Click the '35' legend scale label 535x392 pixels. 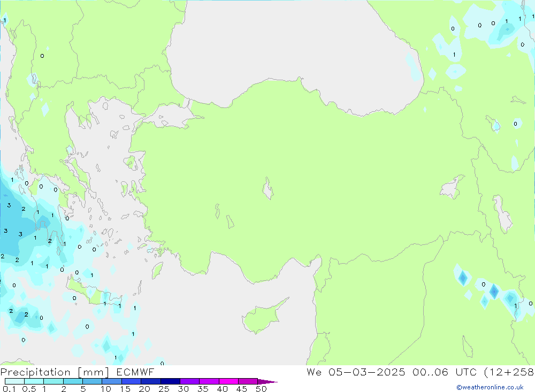[203, 389]
